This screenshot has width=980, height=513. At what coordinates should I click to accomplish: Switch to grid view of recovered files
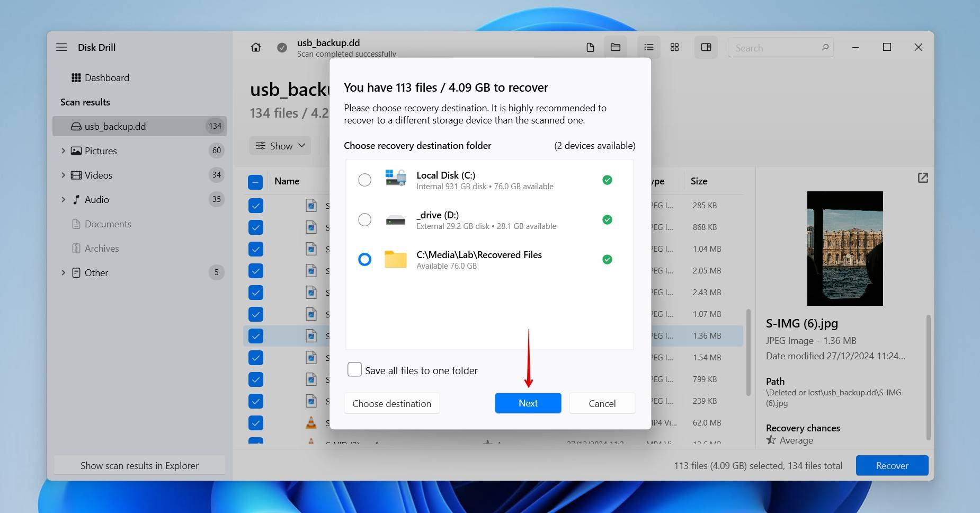coord(673,47)
